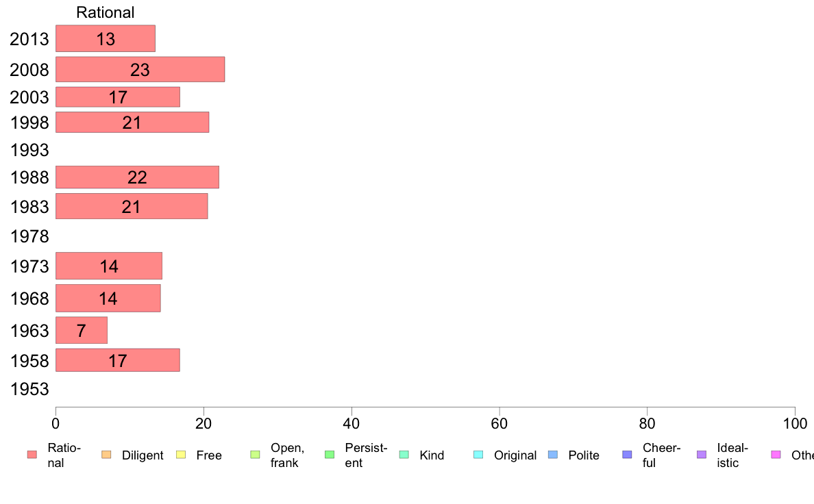Click the Cheerful legend swatch
This screenshot has width=814, height=504.
pos(627,455)
